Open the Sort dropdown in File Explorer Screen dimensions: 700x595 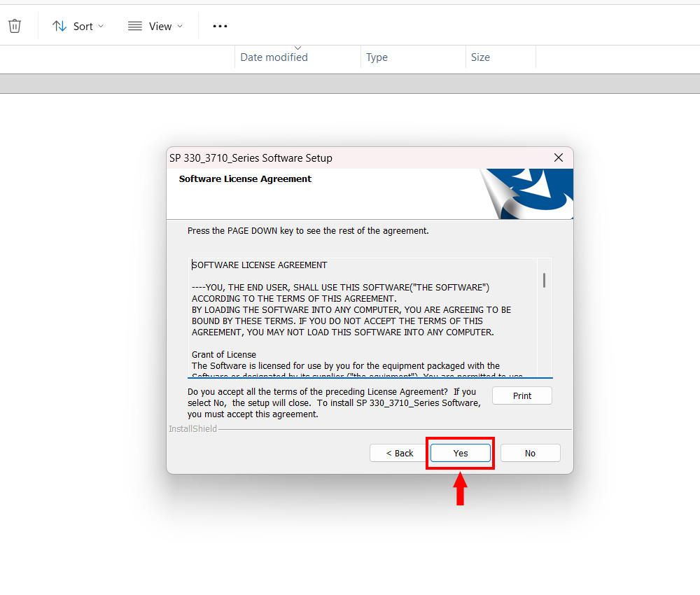pos(78,27)
